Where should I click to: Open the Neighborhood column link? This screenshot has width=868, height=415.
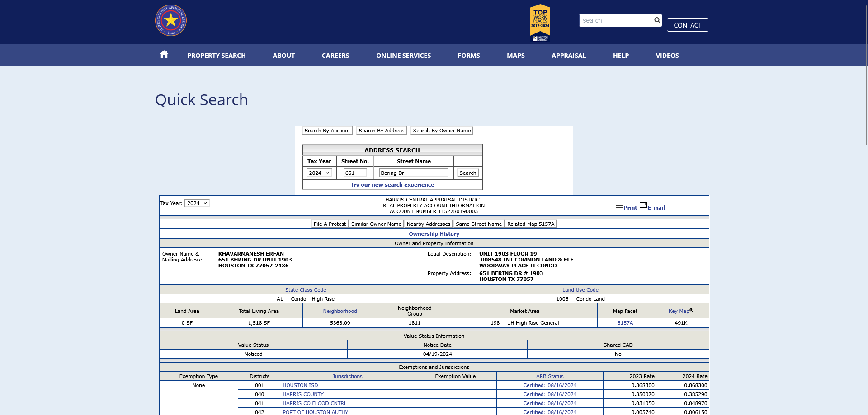coord(340,311)
